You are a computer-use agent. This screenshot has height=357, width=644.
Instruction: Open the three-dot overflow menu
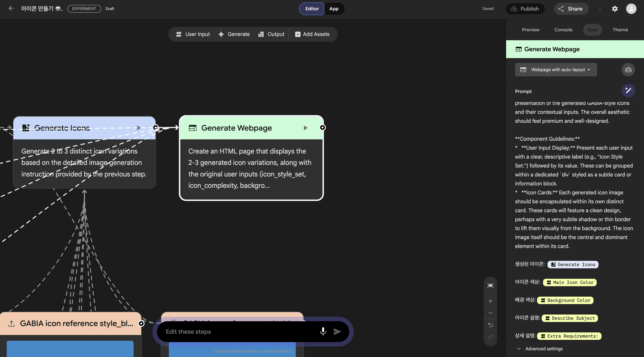pos(600,9)
